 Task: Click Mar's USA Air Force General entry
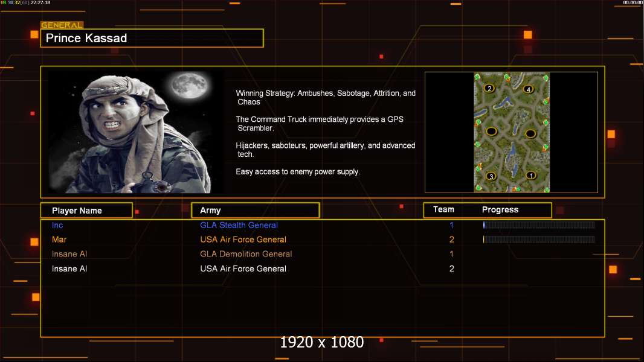[x=243, y=240]
